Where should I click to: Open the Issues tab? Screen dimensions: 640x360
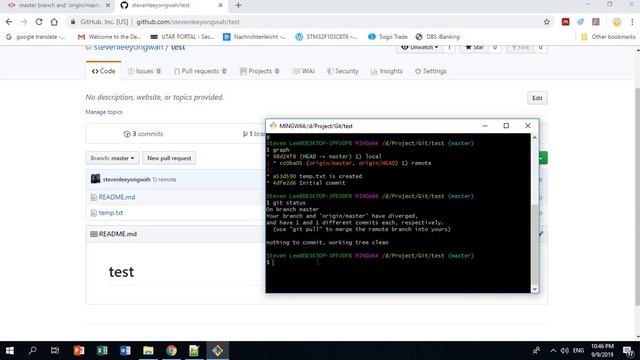coord(144,71)
